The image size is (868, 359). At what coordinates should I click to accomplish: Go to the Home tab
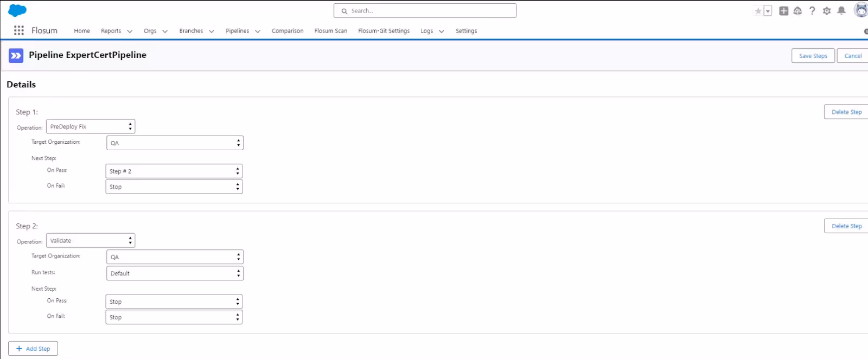pyautogui.click(x=82, y=31)
